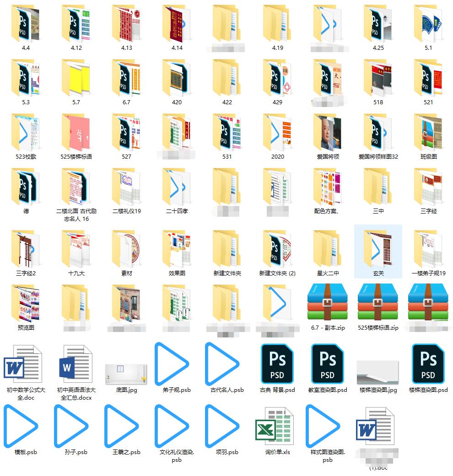Viewport: 453px width, 476px height.
Task: Select the 预览图 folder icon
Action: tap(26, 303)
